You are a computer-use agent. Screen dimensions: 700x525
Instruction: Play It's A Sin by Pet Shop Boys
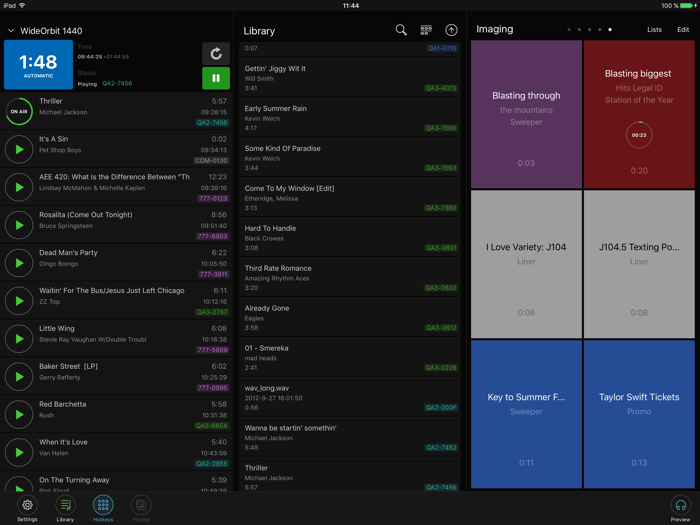pos(19,149)
